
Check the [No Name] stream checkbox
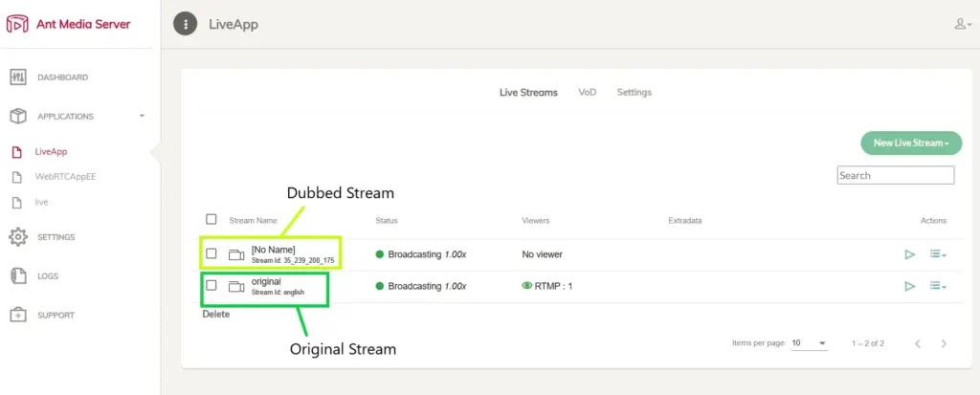pos(212,254)
